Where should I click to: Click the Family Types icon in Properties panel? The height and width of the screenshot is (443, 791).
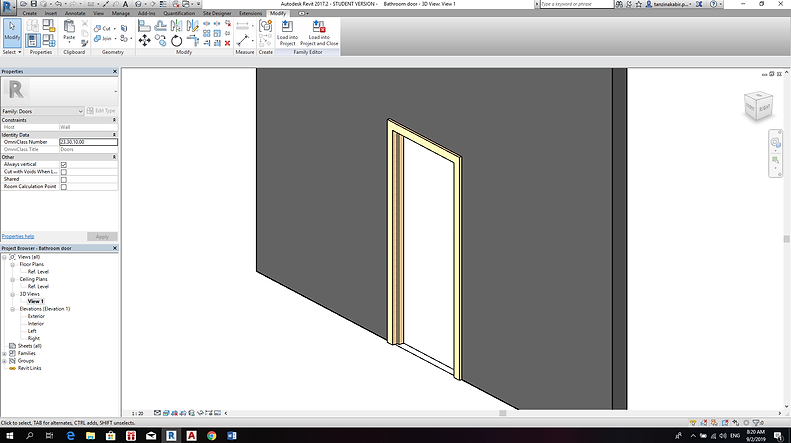pos(49,40)
